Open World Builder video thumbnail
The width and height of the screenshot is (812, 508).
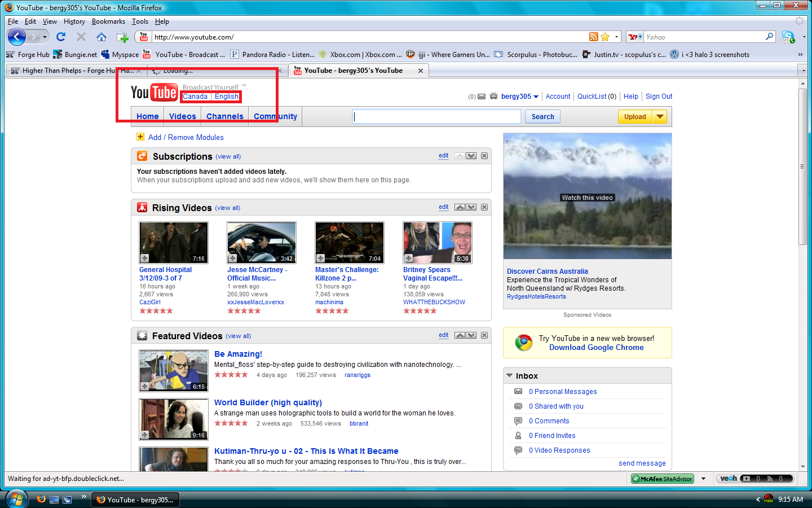click(174, 419)
